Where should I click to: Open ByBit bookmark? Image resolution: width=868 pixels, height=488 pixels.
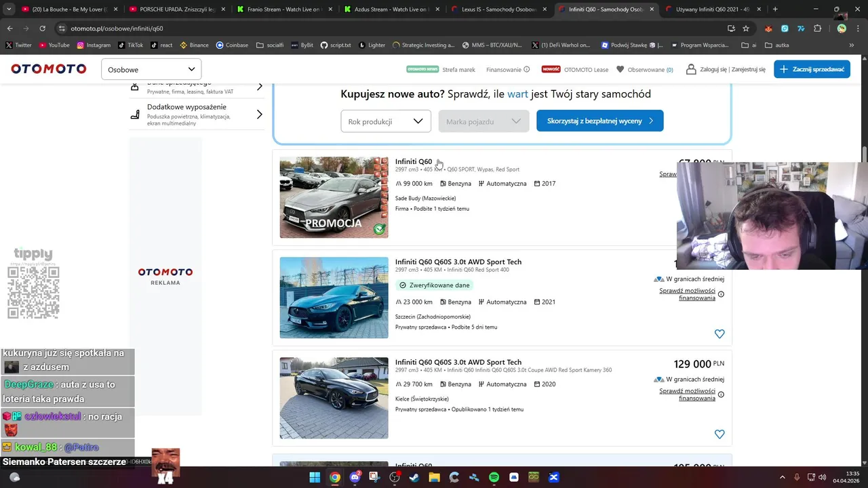tap(302, 45)
